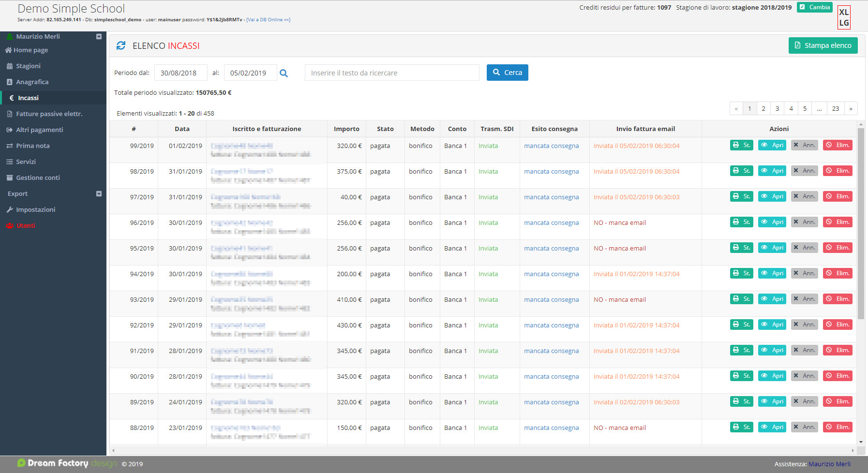Expand the Export submenu arrow
868x473 pixels.
click(99, 193)
